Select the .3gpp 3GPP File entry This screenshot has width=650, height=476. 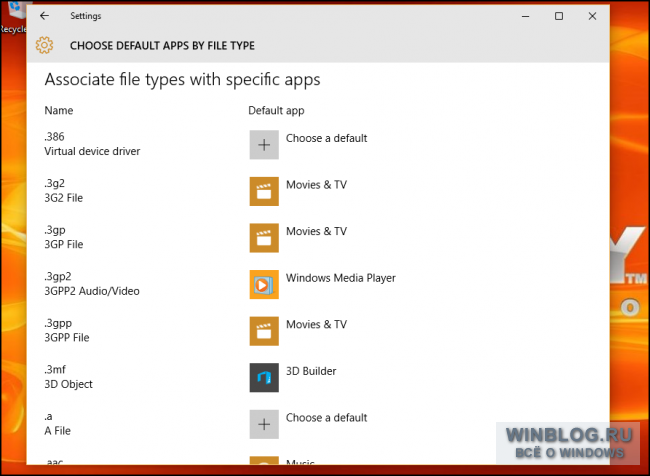click(x=67, y=330)
